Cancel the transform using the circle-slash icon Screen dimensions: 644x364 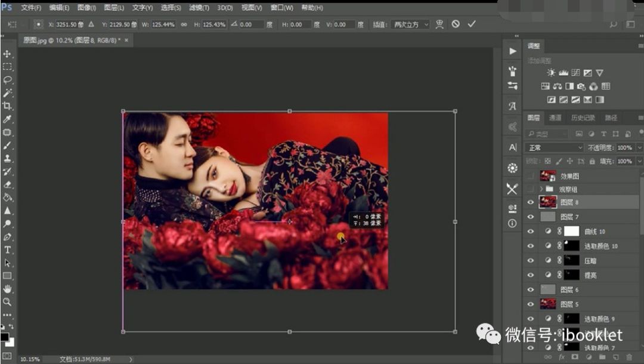coord(456,24)
